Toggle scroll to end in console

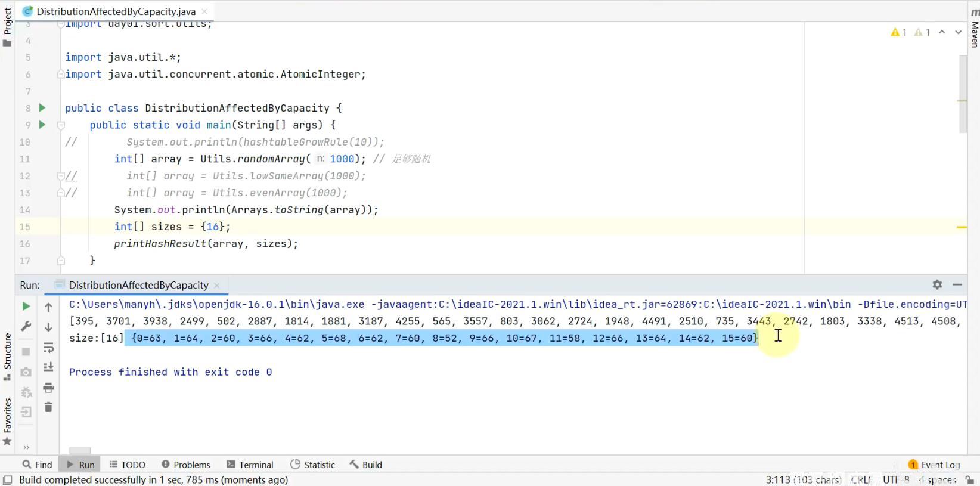(x=48, y=367)
